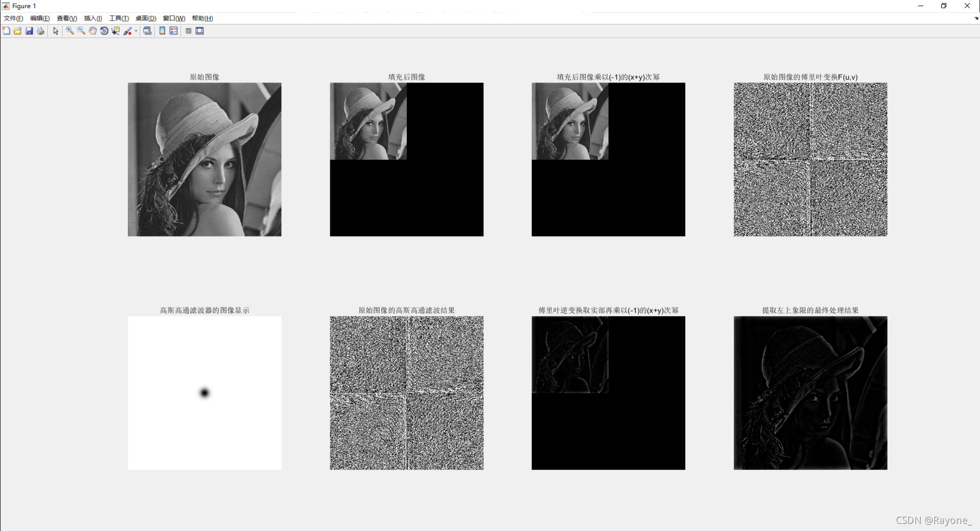Click the title 傅里叶逆变换取实部再乘以(-1)的(x+y)次幂
Viewport: 980px width, 531px height.
[x=608, y=310]
